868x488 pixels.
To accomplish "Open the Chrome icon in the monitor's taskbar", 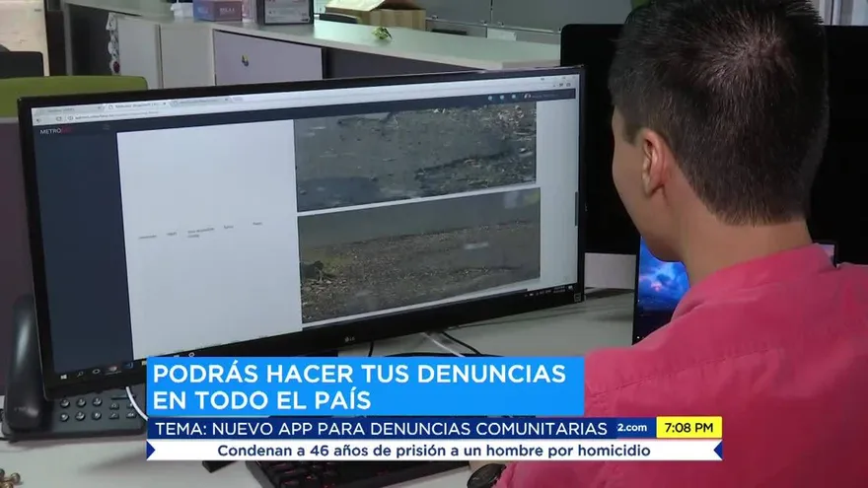I will point(112,369).
